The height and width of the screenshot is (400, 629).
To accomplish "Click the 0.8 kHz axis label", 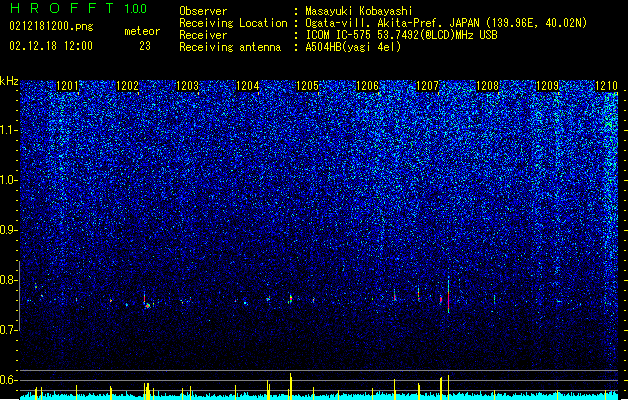I will [x=9, y=280].
